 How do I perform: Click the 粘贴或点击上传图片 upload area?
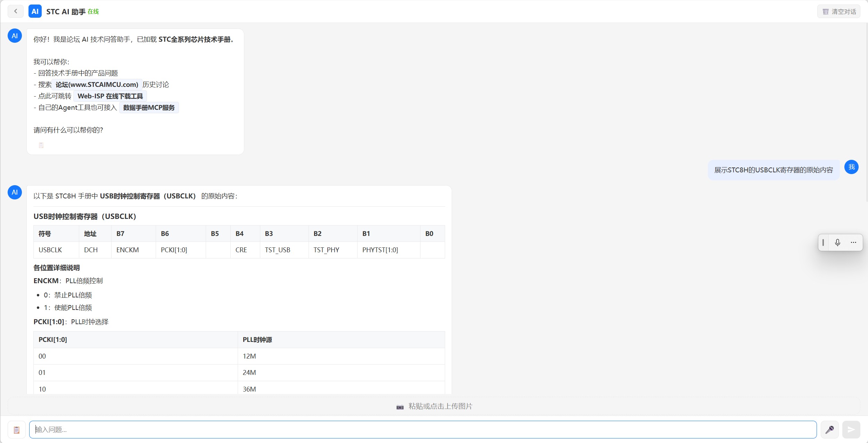point(434,406)
